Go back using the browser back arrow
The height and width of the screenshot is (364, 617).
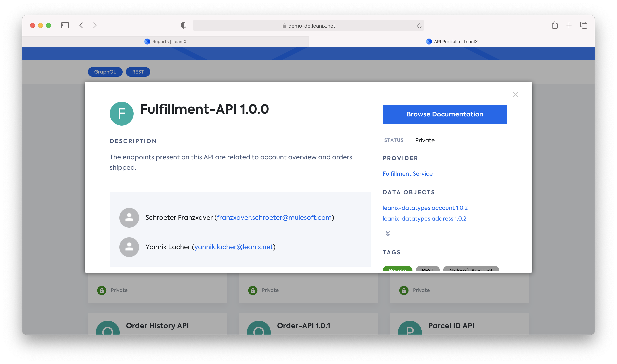pos(81,25)
